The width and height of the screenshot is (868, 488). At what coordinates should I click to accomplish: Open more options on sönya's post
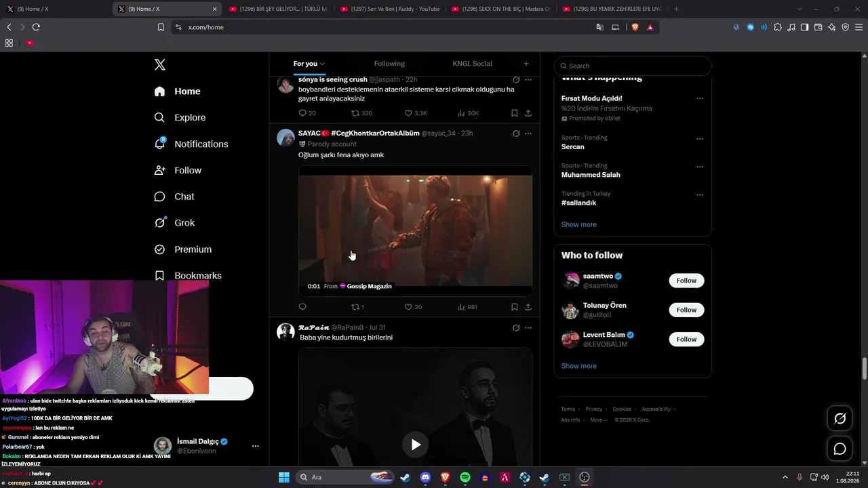point(528,80)
